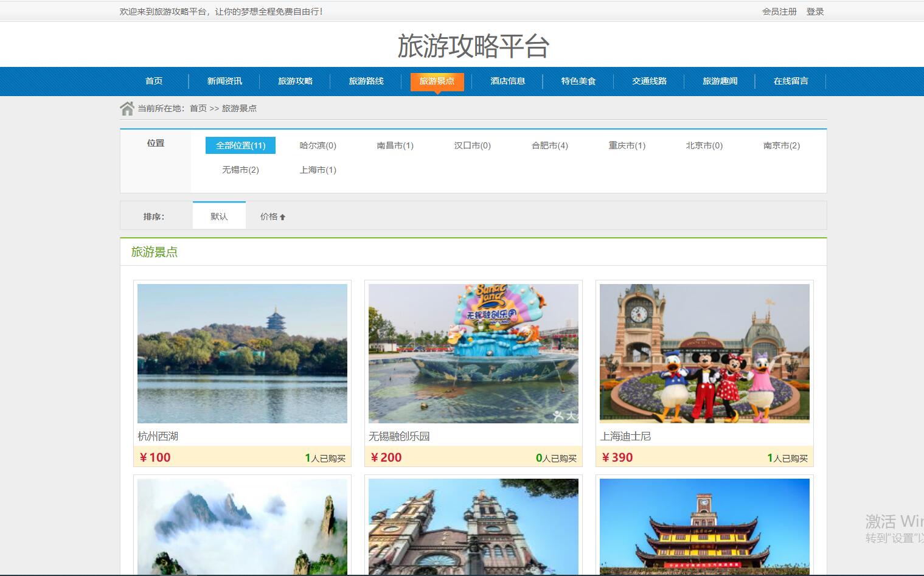Click the home icon in breadcrumb
Image resolution: width=924 pixels, height=576 pixels.
(127, 109)
